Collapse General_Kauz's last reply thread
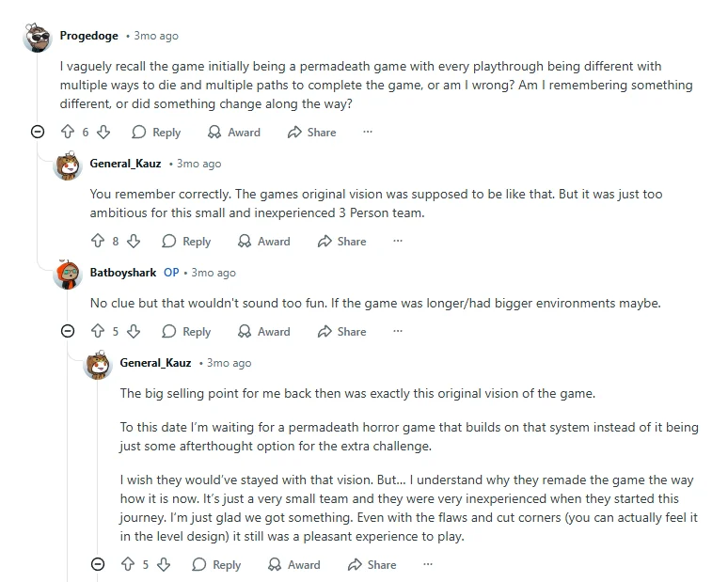 coord(98,564)
